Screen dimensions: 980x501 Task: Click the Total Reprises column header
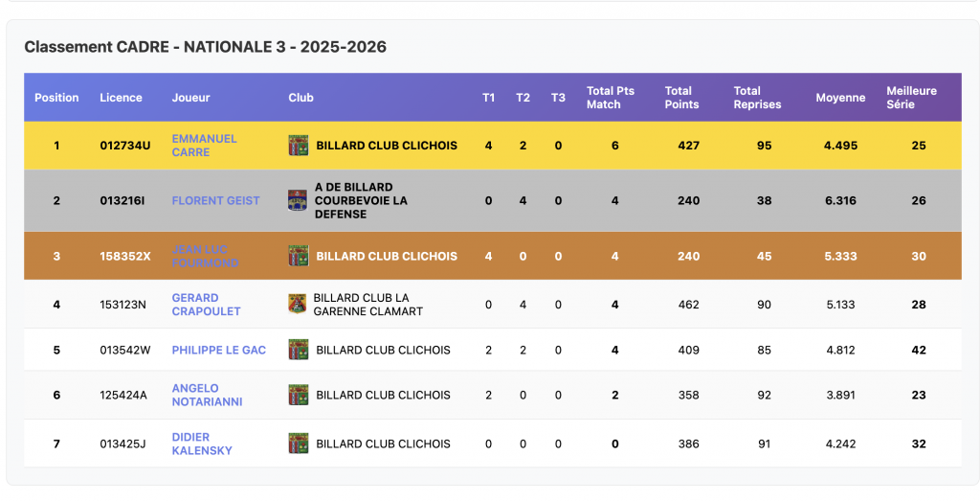point(757,98)
